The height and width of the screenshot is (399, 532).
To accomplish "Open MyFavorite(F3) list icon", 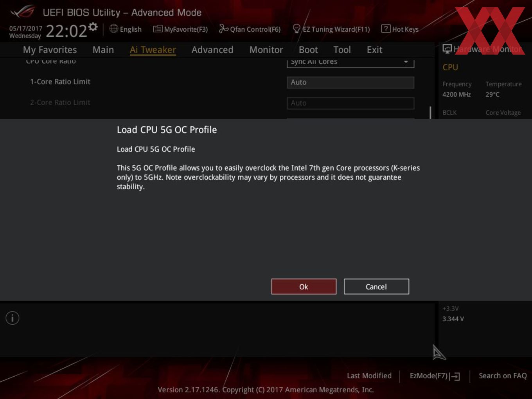I will pos(158,29).
